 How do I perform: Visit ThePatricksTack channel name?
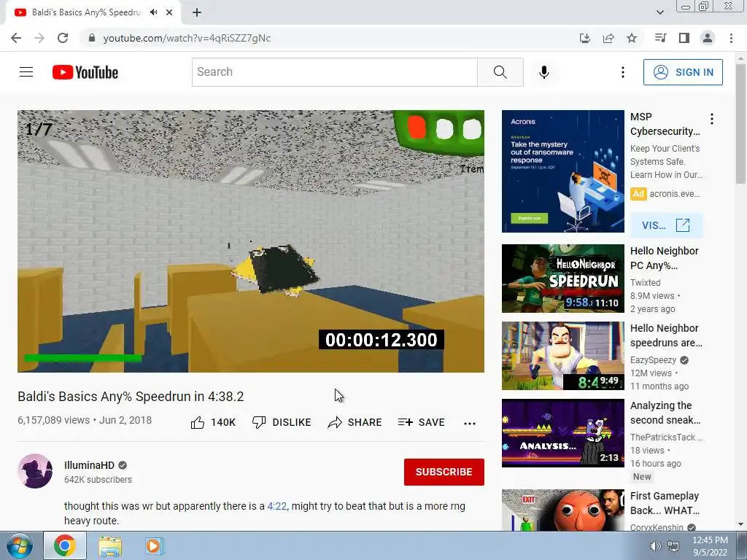666,437
